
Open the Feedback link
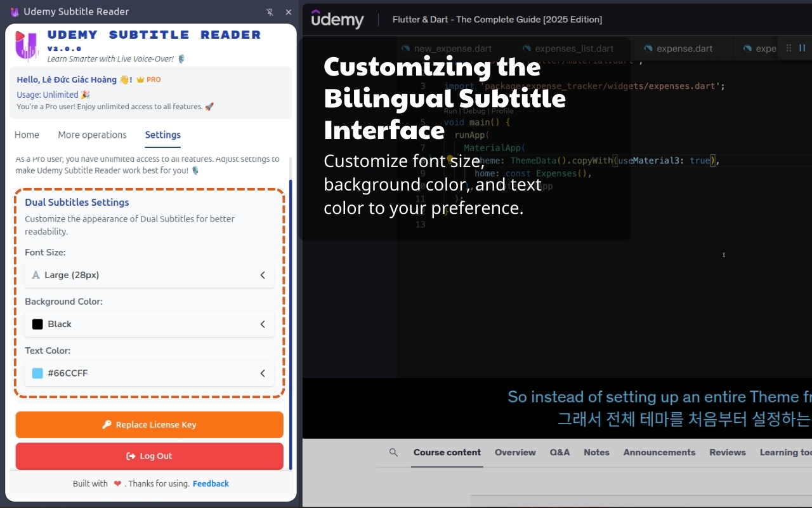[x=211, y=484]
